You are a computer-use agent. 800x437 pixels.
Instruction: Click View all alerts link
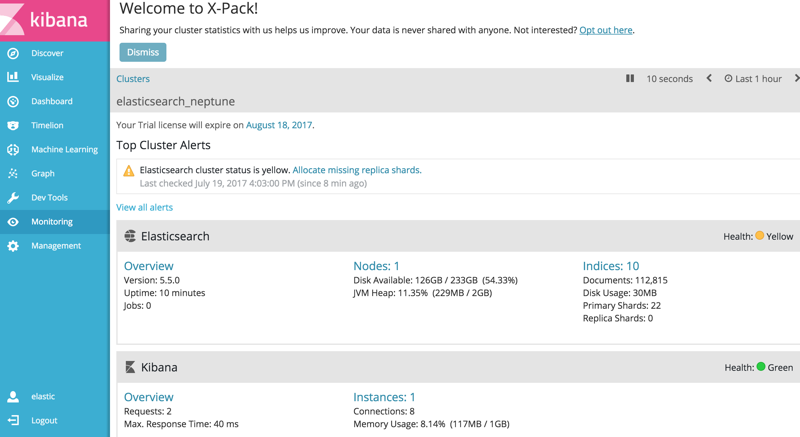pos(144,207)
